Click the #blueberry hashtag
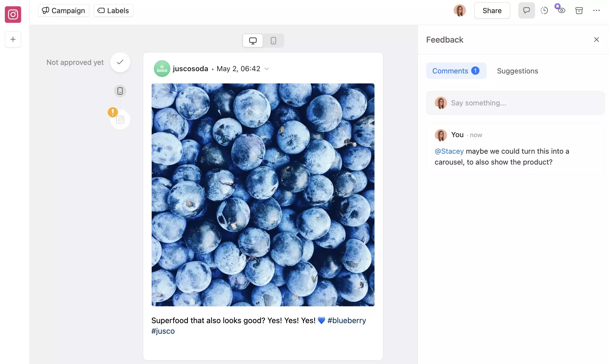This screenshot has height=364, width=609. (346, 320)
